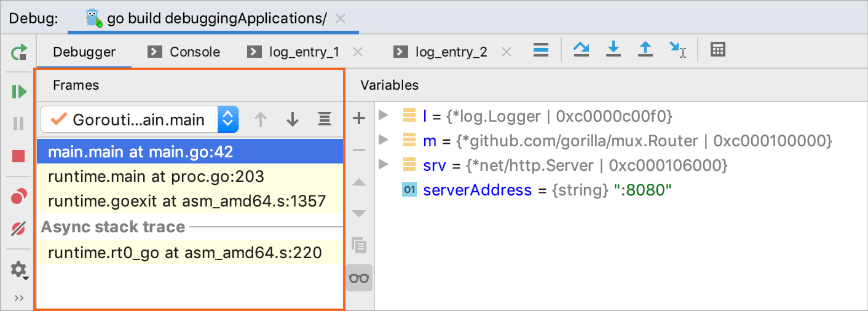Click Show Execution Point icon
Screen dimensions: 868x311
click(541, 50)
